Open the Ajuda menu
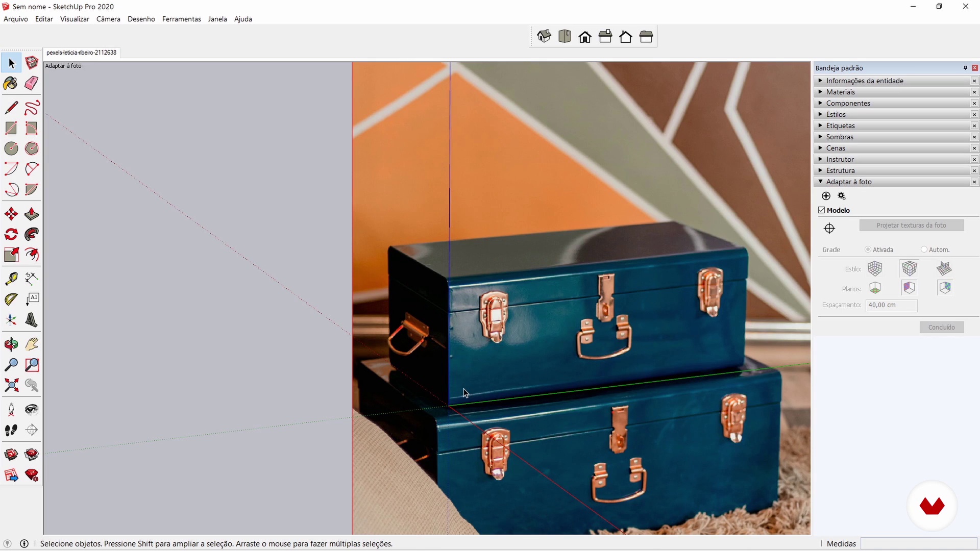The image size is (980, 551). tap(243, 19)
